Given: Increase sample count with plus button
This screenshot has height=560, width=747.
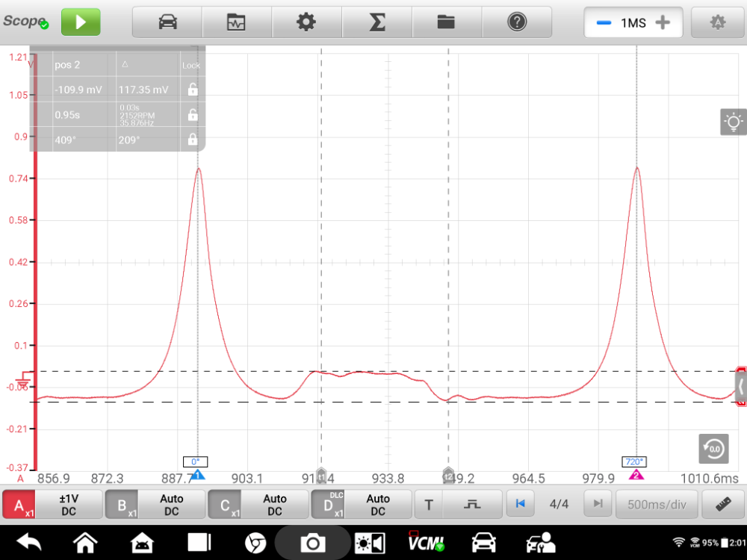Looking at the screenshot, I should 662,22.
